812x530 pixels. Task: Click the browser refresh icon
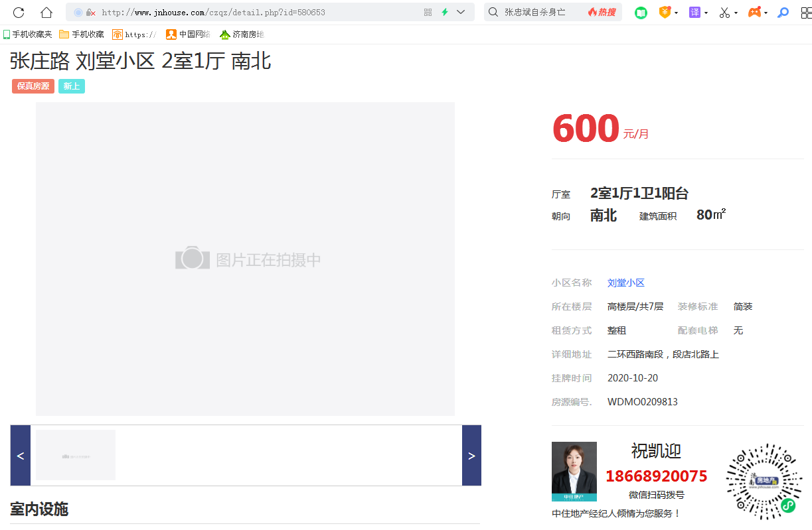(19, 13)
